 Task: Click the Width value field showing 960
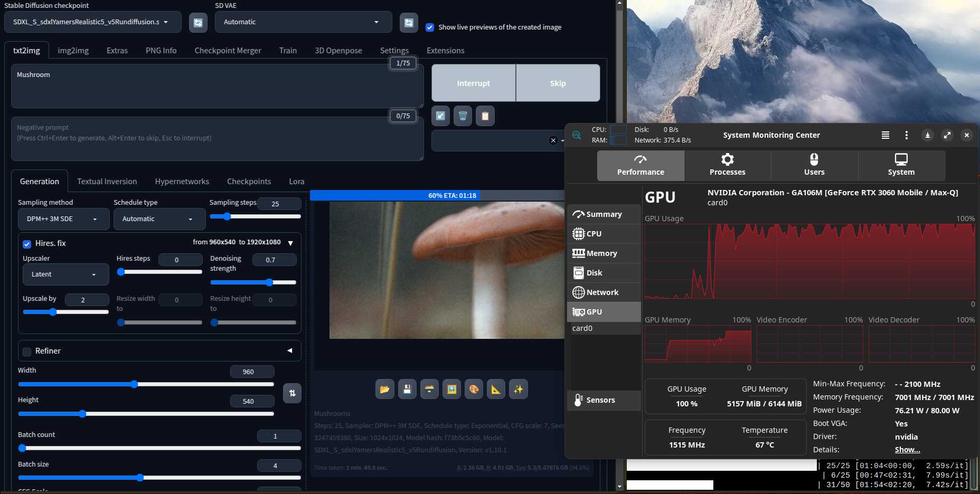pos(252,372)
